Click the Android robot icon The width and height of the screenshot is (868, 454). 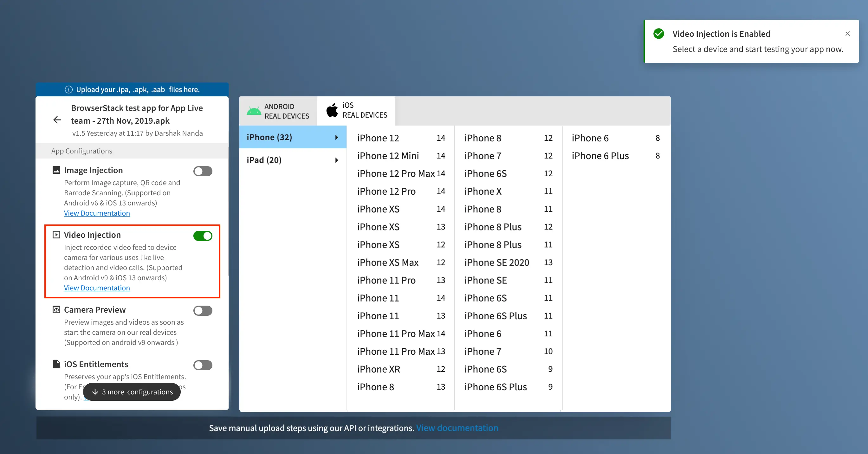(254, 111)
